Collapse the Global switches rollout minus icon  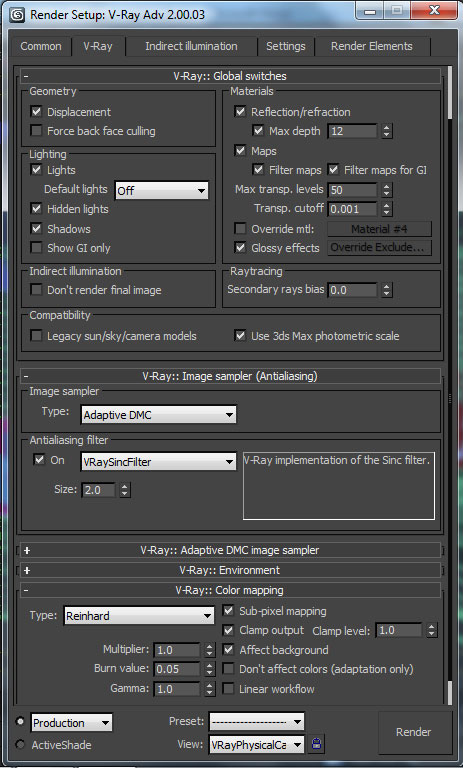[x=25, y=76]
